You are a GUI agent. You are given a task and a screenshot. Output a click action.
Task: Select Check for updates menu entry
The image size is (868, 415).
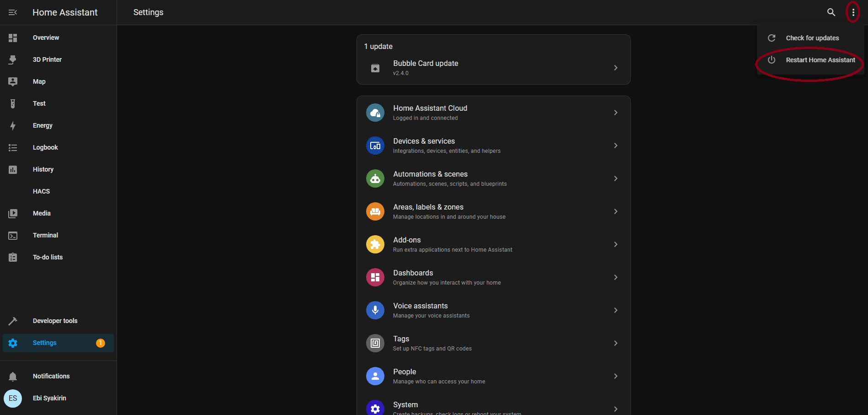(812, 38)
